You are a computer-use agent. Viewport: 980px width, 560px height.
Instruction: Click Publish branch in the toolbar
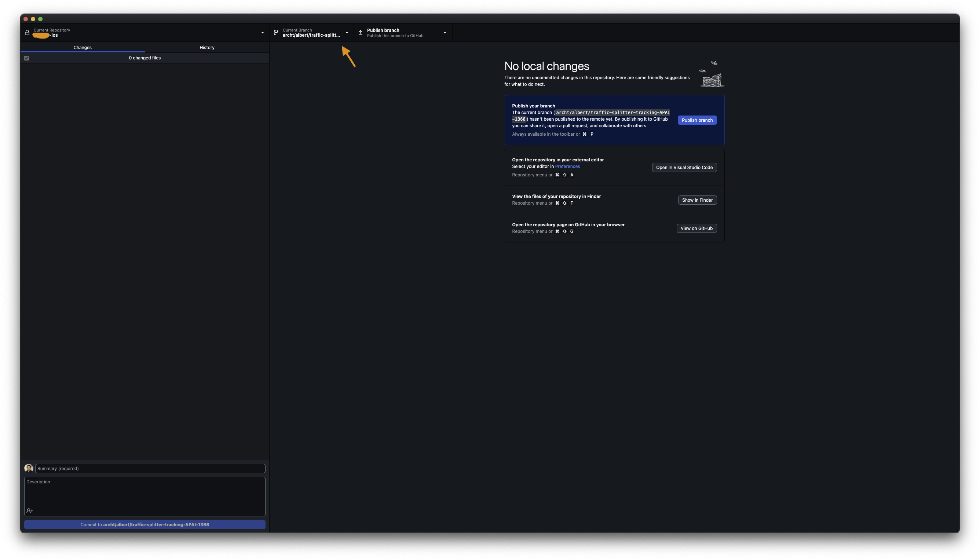396,33
